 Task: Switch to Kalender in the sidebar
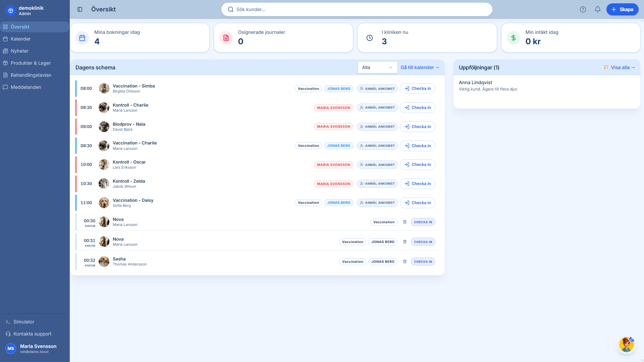click(21, 39)
